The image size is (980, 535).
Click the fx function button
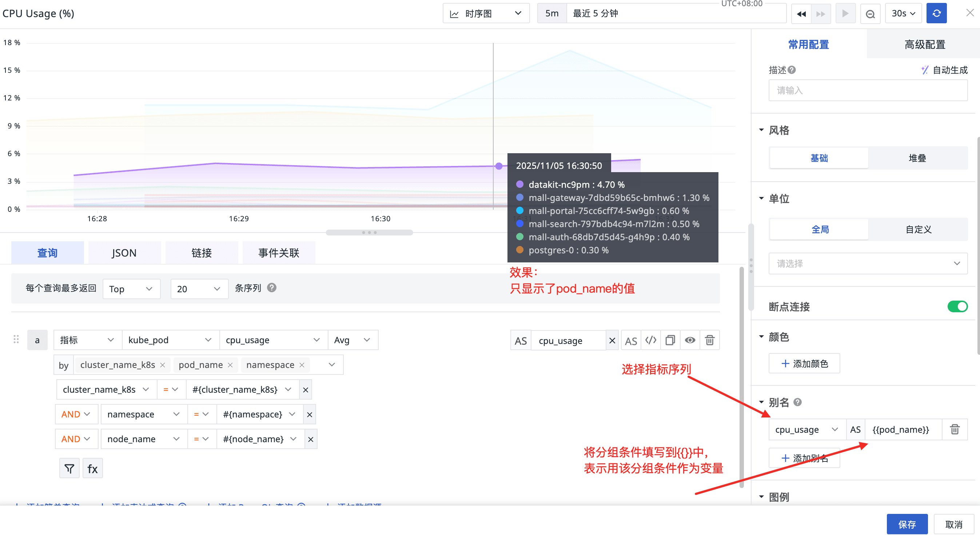click(92, 468)
